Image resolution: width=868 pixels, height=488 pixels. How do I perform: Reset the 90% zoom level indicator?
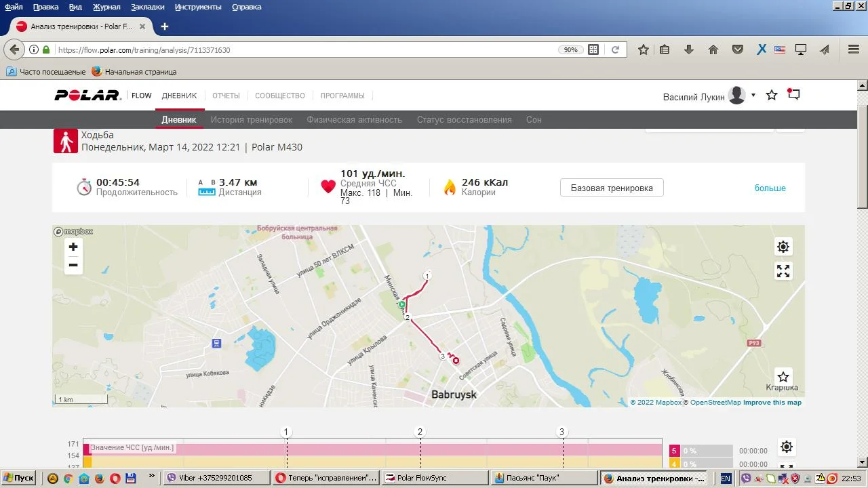(570, 49)
